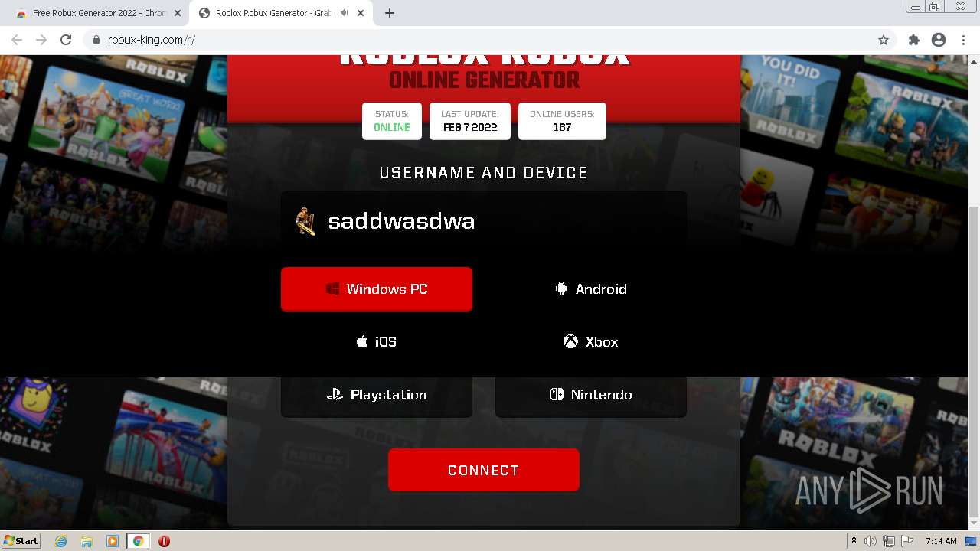
Task: Open a new browser tab
Action: pyautogui.click(x=390, y=13)
